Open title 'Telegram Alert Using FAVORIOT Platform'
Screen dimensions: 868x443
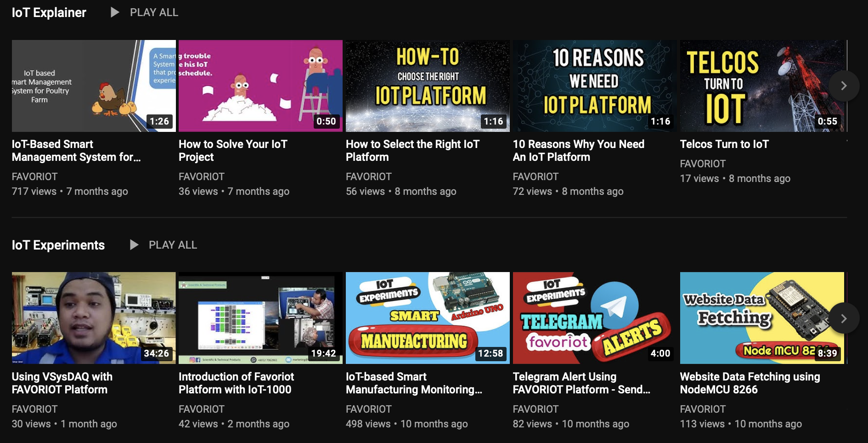[x=581, y=383]
